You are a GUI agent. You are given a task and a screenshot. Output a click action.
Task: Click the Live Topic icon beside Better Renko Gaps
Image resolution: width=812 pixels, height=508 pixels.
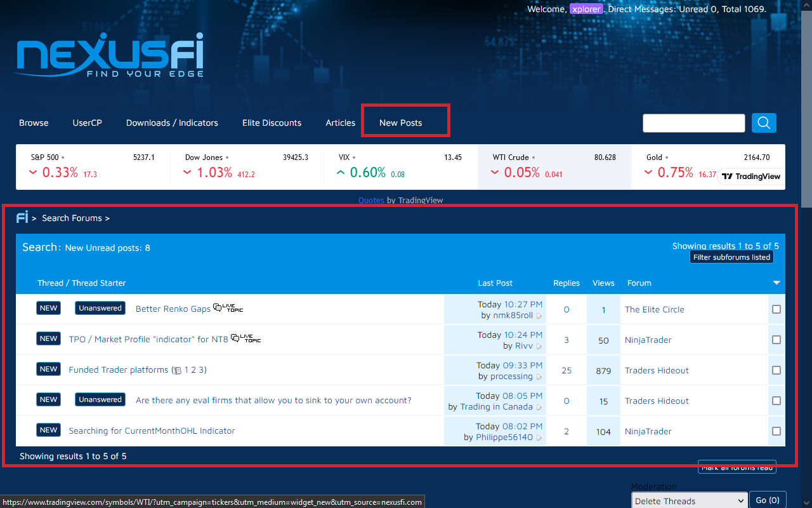tap(228, 308)
